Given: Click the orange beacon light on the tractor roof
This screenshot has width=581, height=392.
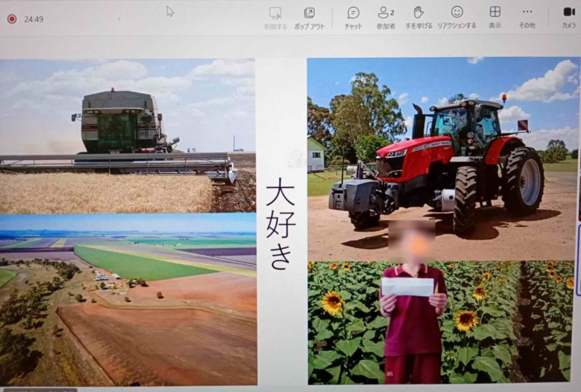Looking at the screenshot, I should [x=504, y=97].
